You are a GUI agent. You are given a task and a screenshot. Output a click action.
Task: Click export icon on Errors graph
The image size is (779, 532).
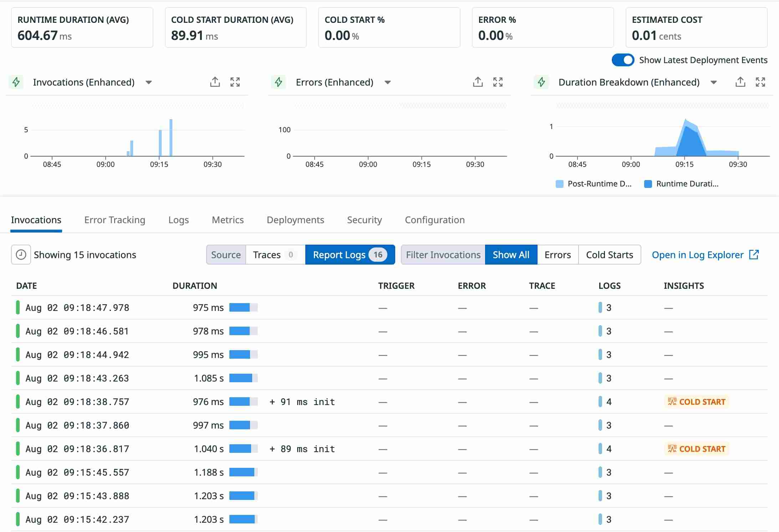pos(478,82)
